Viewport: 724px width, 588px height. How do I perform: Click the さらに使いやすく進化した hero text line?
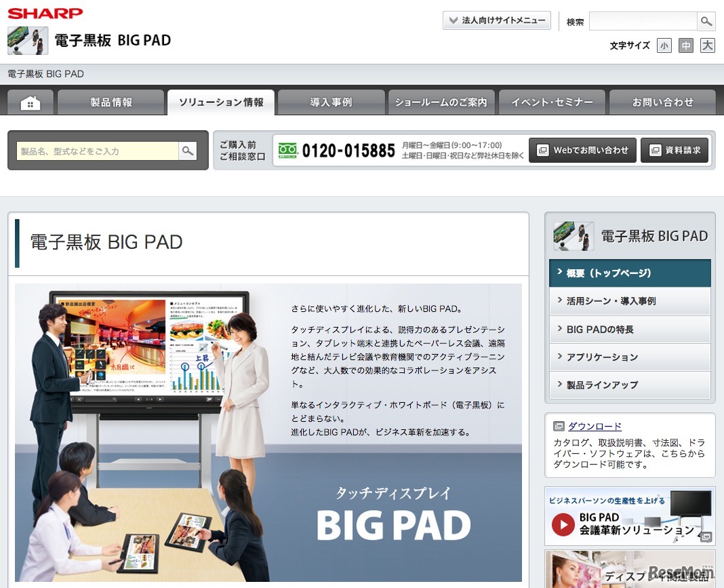point(376,309)
